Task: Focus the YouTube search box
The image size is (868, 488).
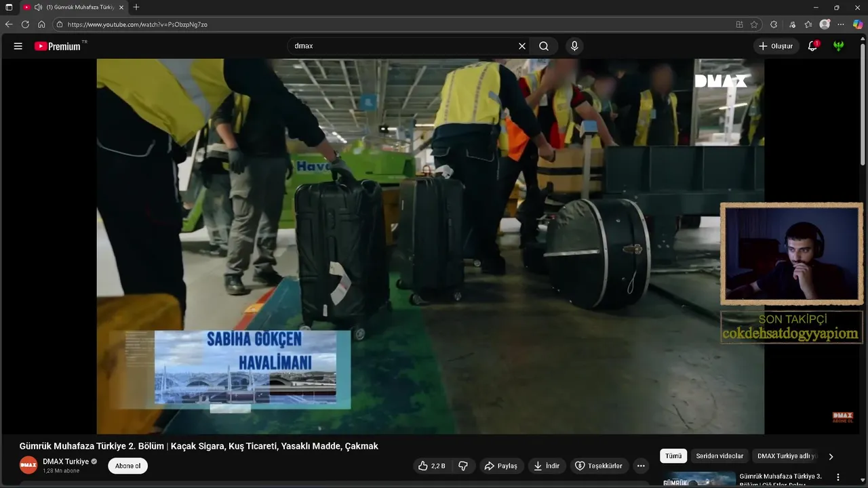Action: tap(403, 46)
